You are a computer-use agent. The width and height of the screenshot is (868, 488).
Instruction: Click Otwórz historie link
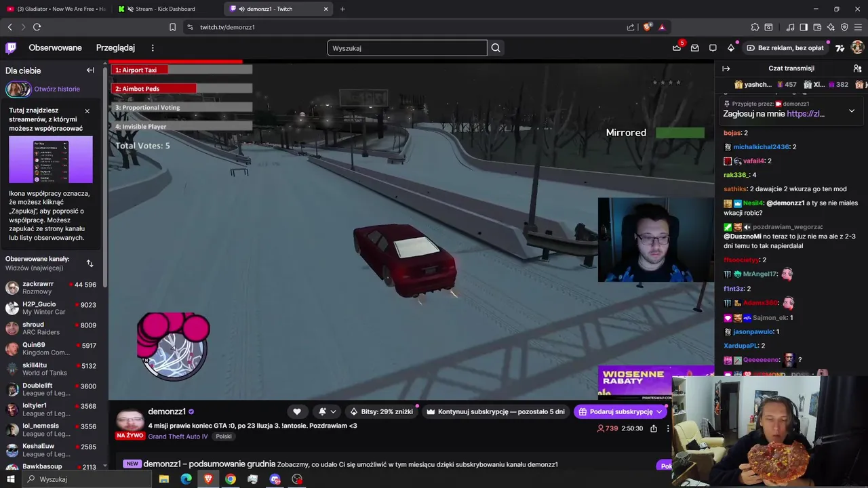pyautogui.click(x=57, y=89)
